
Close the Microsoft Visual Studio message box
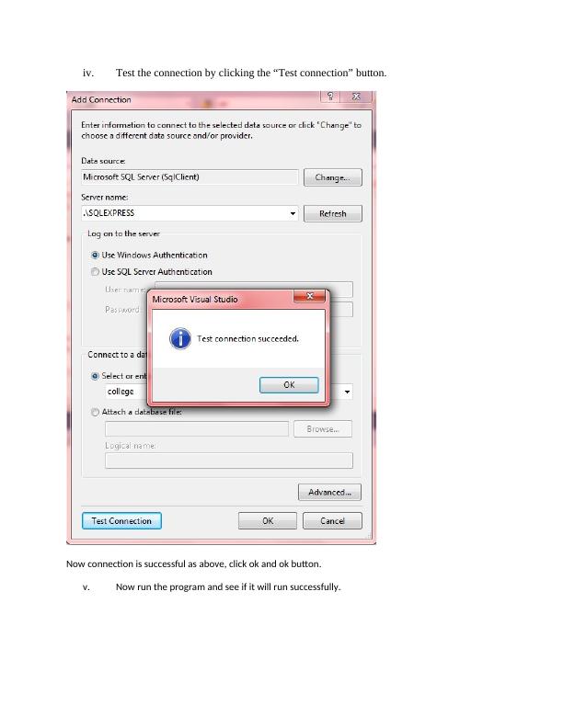pos(309,296)
